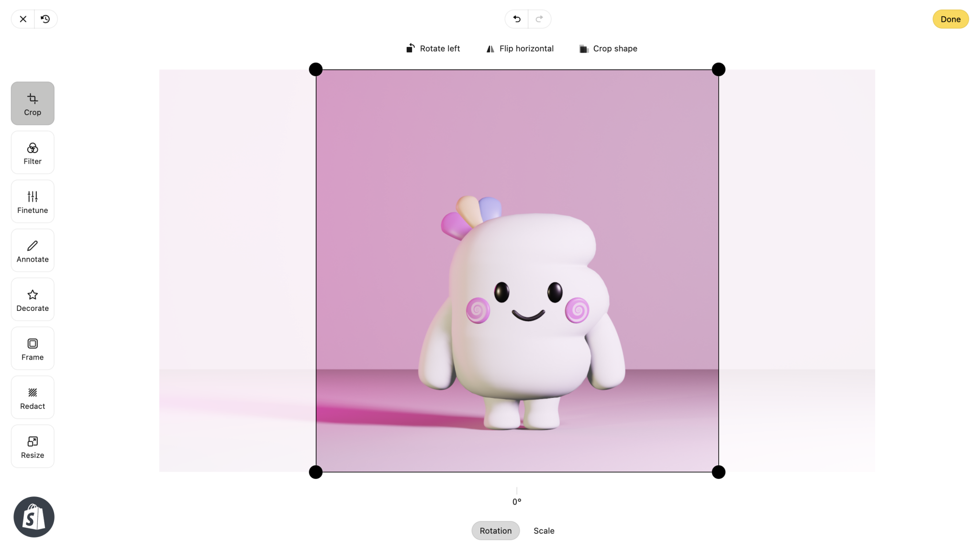Open the Annotate tool
The height and width of the screenshot is (551, 980).
point(32,250)
